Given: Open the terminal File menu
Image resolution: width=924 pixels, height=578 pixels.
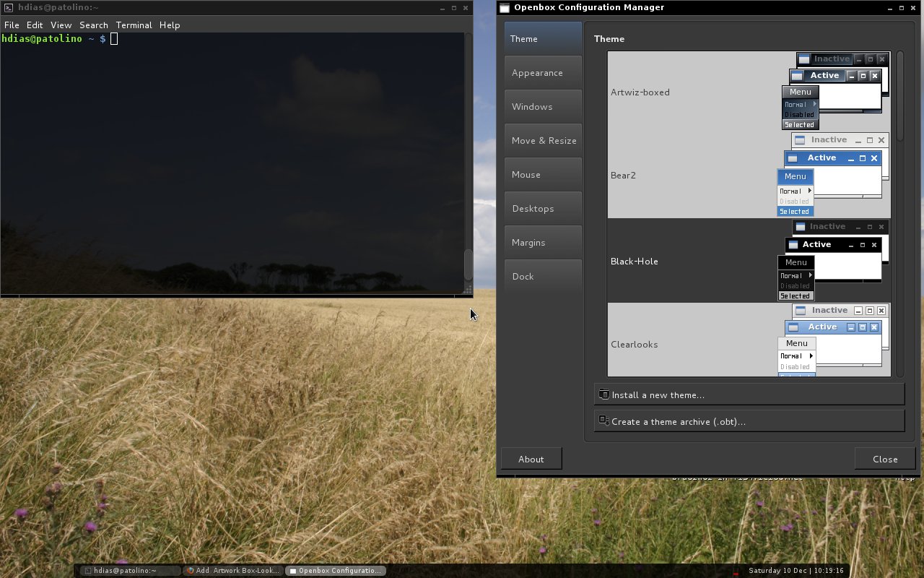Looking at the screenshot, I should pos(12,25).
